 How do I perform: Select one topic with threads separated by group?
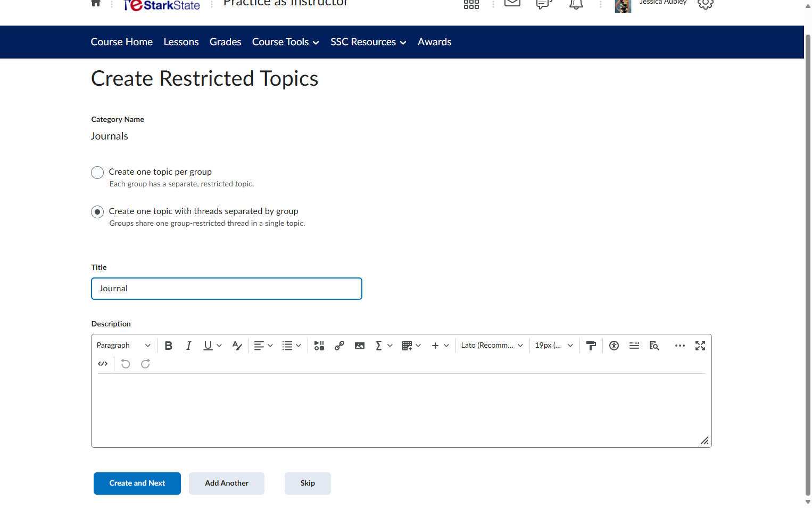click(x=97, y=212)
